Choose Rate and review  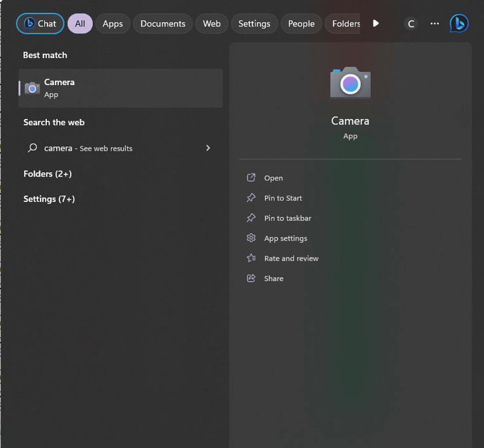pos(292,258)
